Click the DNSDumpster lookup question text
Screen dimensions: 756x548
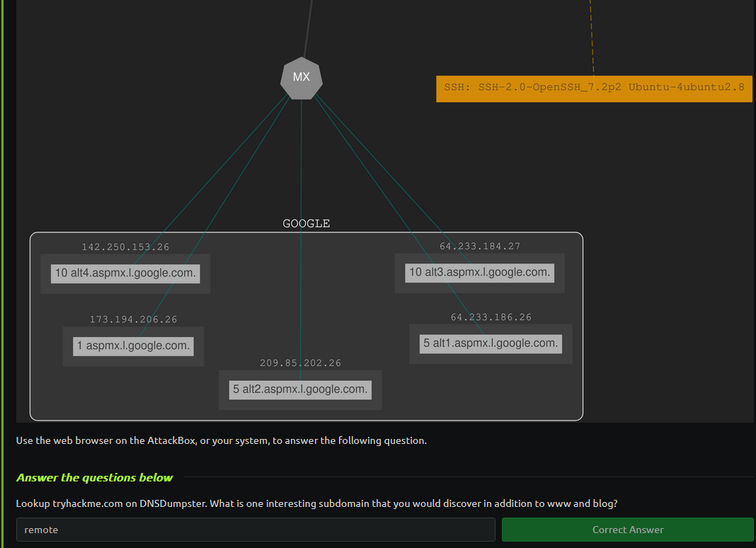point(316,503)
